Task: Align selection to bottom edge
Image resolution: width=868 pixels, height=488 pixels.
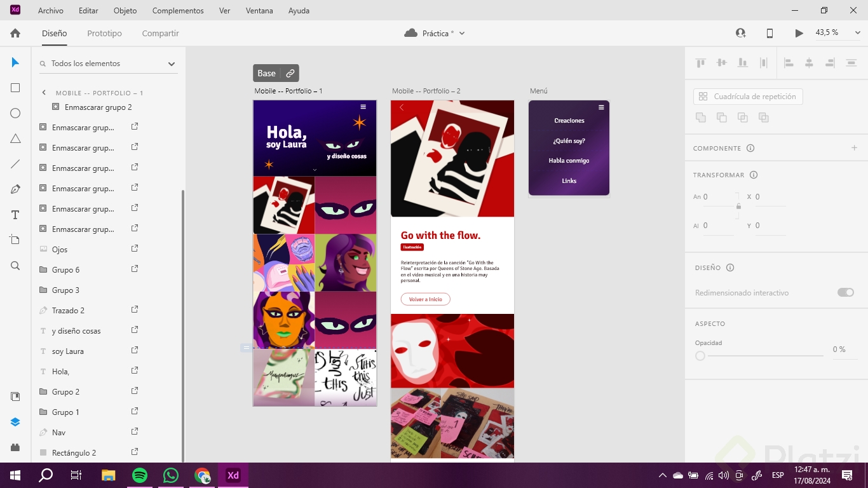Action: pyautogui.click(x=742, y=63)
